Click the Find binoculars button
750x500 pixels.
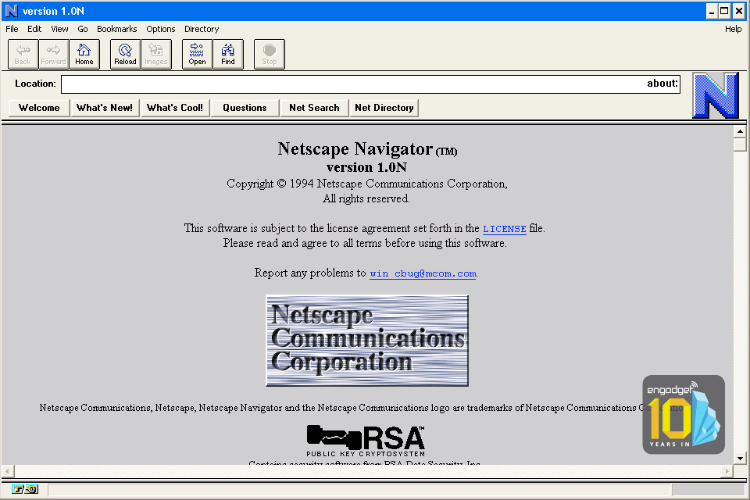[x=228, y=54]
